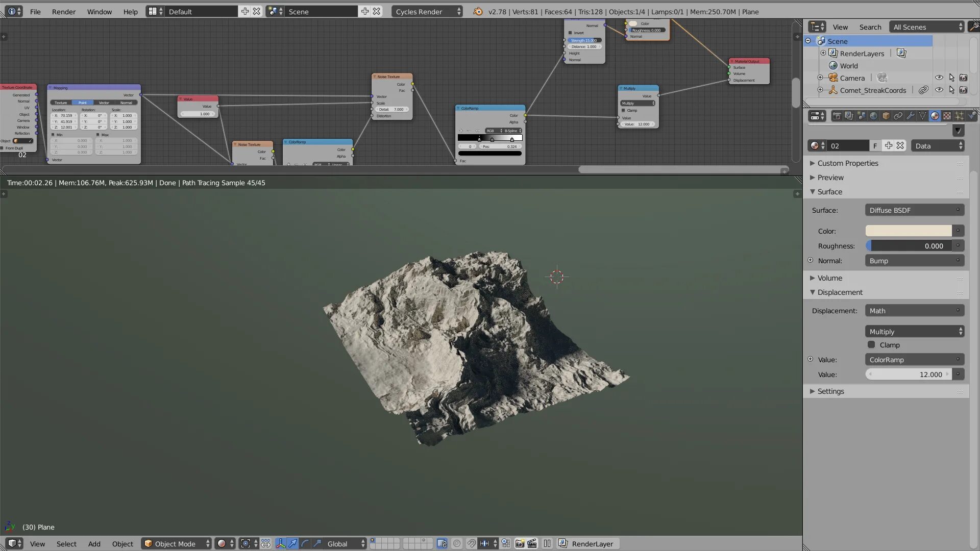Expand the Settings panel
This screenshot has width=980, height=551.
click(830, 391)
